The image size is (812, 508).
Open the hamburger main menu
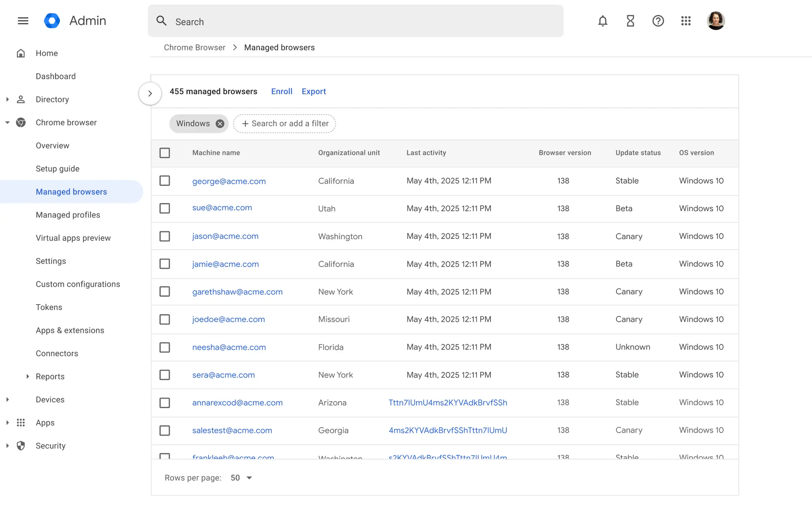click(23, 21)
